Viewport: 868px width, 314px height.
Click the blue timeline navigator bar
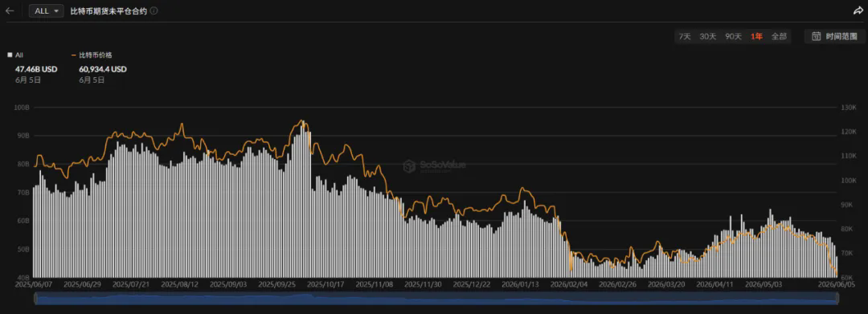pos(436,298)
